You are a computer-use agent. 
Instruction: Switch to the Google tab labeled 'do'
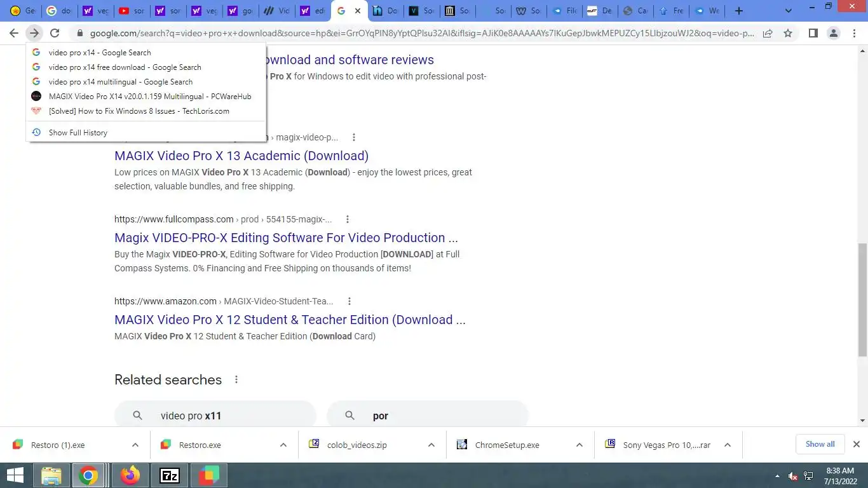tap(59, 11)
